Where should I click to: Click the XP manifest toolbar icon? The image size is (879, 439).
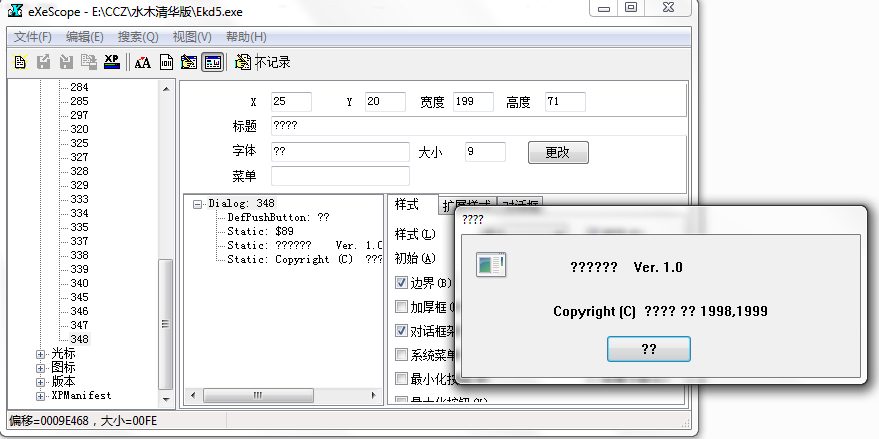(112, 62)
